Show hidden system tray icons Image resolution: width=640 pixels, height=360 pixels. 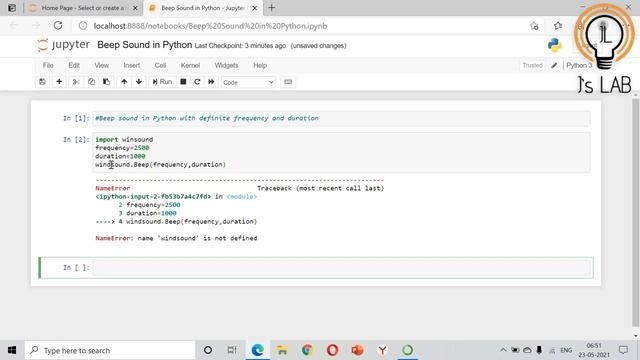[503, 350]
